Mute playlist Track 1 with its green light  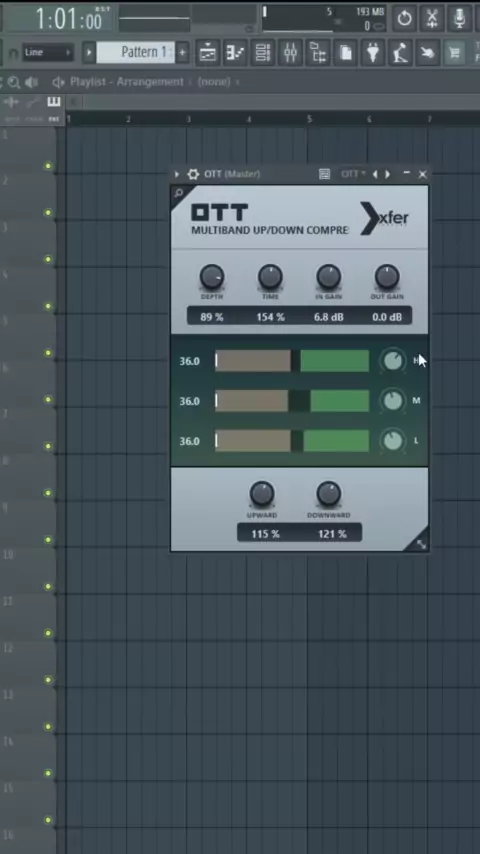[x=48, y=166]
